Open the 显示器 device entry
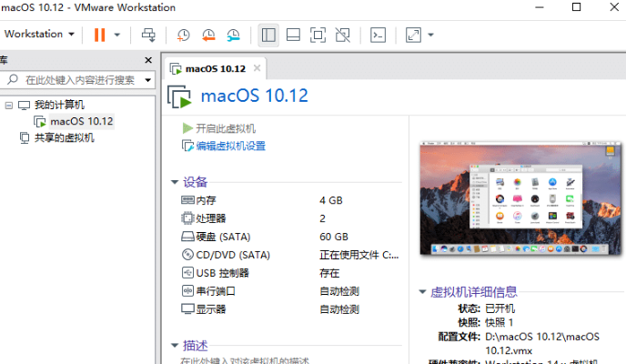 pos(211,309)
